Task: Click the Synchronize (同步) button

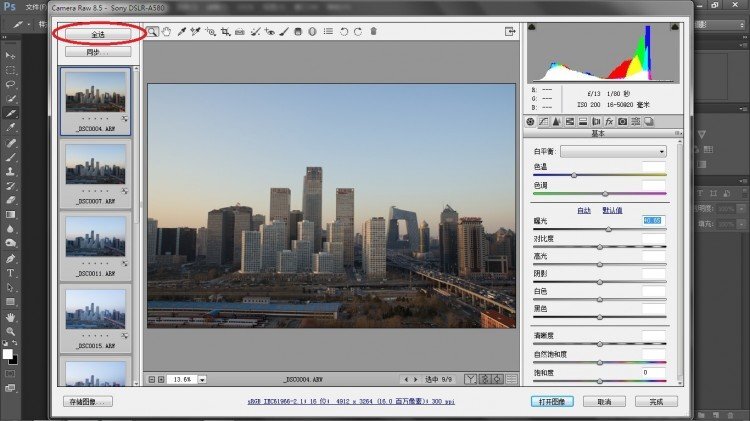Action: tap(97, 51)
